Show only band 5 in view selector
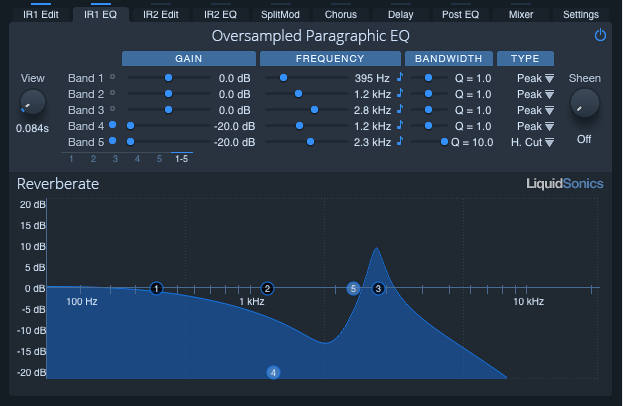 159,159
